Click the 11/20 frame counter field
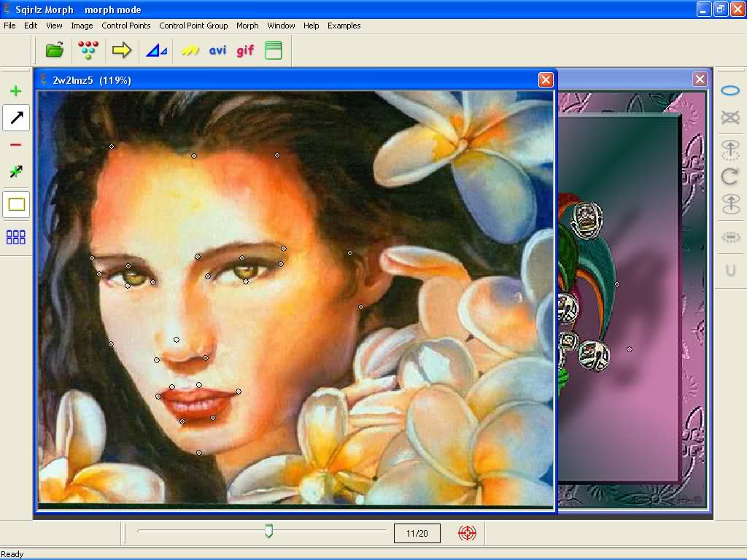This screenshot has height=560, width=747. tap(417, 533)
